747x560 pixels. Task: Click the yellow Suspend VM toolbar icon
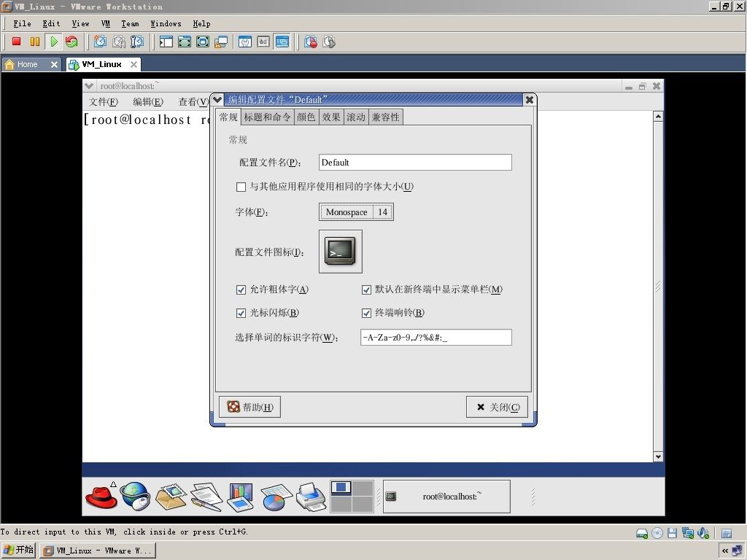point(35,42)
